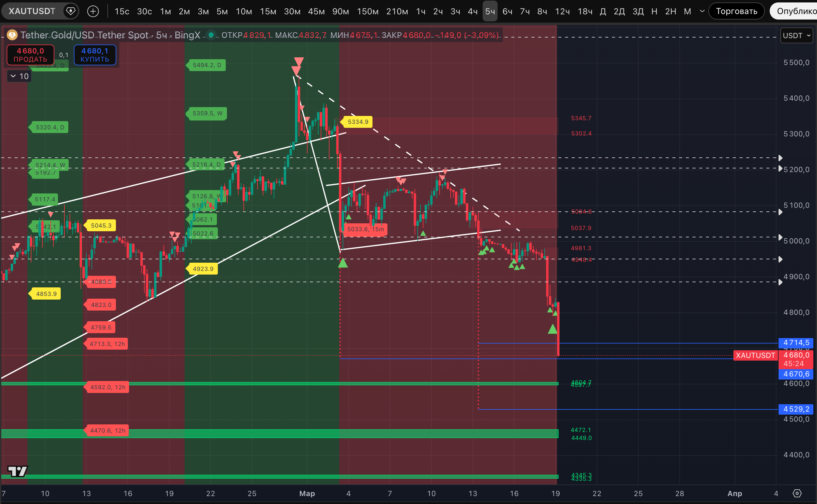Click the red ПРОДАТЬ sell button
Image resolution: width=817 pixels, height=504 pixels.
pos(30,55)
